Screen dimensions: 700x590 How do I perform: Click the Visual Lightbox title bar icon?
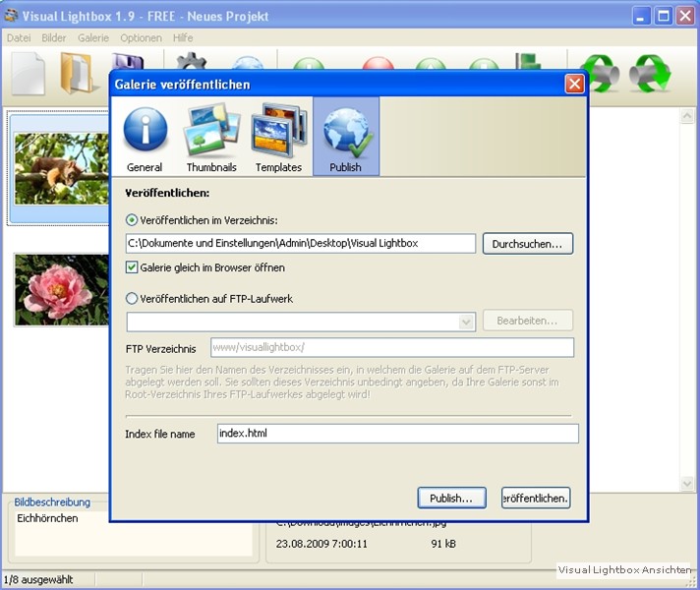[x=12, y=16]
